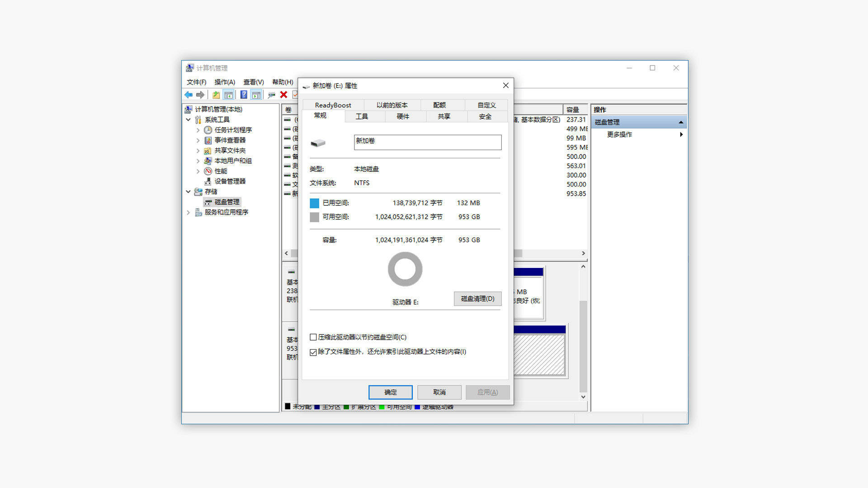The height and width of the screenshot is (488, 868).
Task: Click the blue Help question mark icon
Action: coord(244,95)
